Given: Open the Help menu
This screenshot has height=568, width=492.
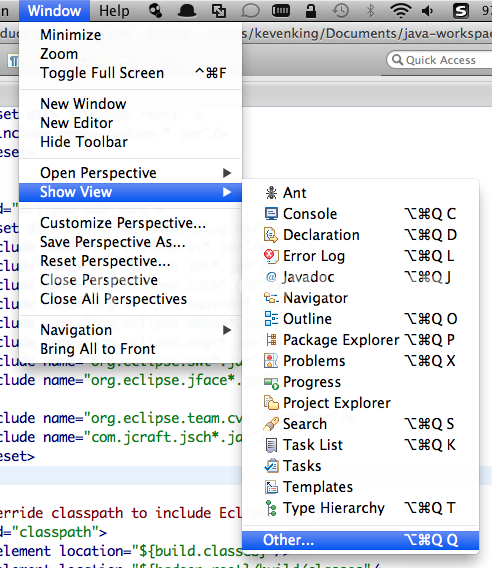Looking at the screenshot, I should (114, 11).
